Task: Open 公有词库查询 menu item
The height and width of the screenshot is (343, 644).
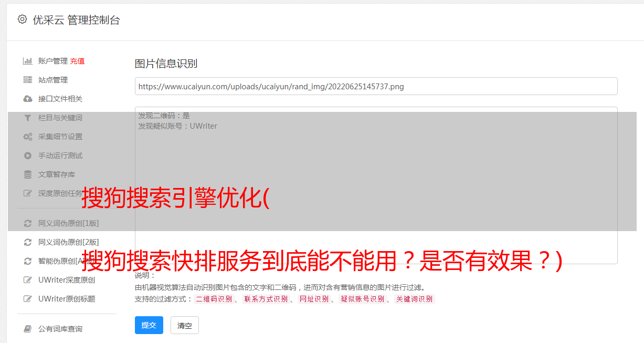Action: tap(60, 329)
